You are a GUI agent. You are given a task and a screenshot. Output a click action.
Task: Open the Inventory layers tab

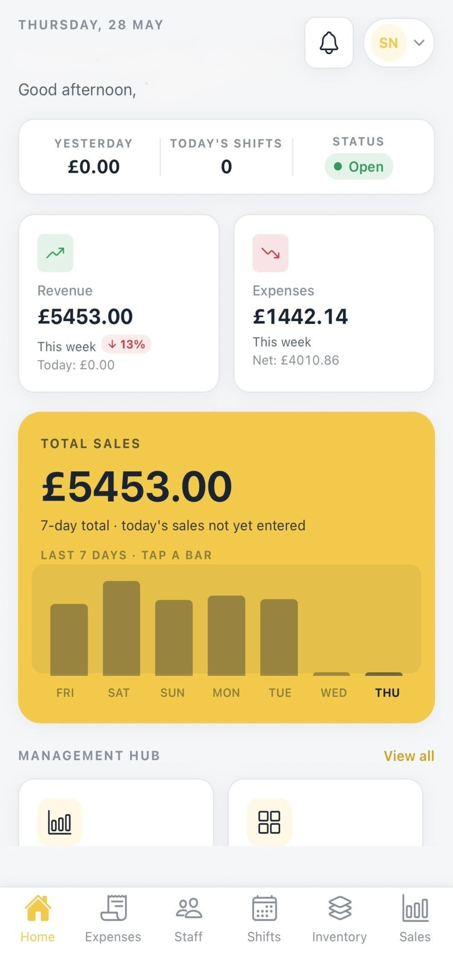click(340, 918)
